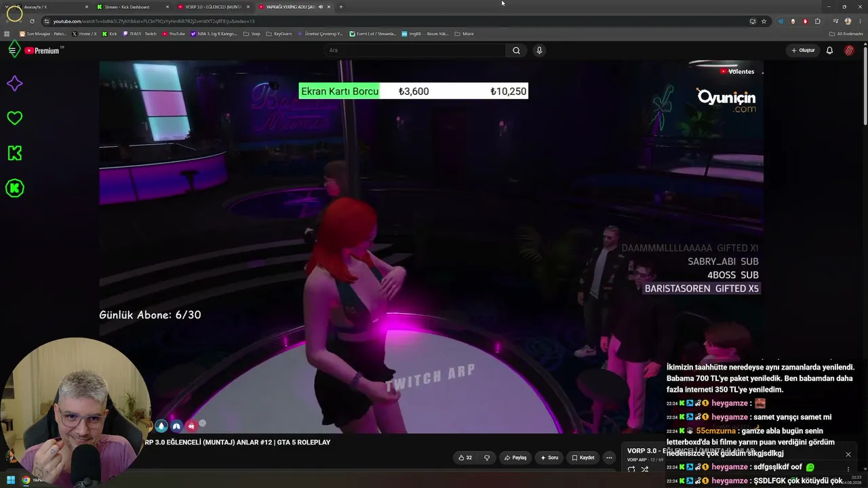Viewport: 868px width, 488px height.
Task: Open site information icon in address bar
Action: (47, 21)
